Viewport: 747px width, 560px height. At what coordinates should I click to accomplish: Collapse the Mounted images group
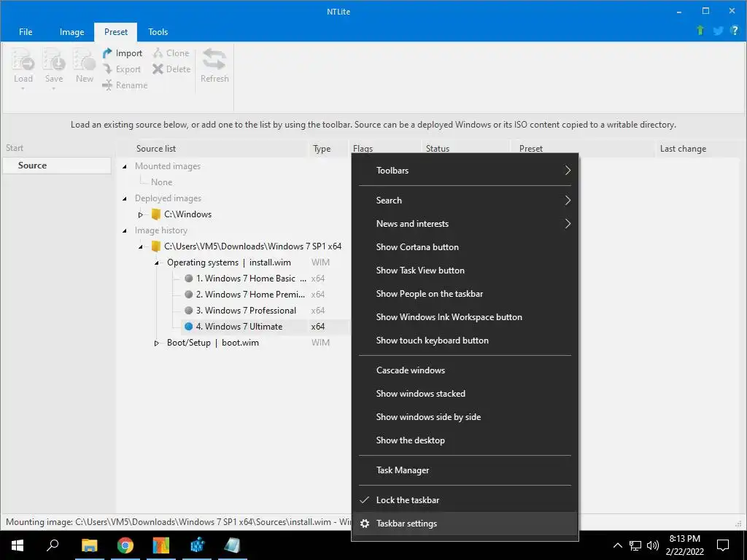click(125, 167)
